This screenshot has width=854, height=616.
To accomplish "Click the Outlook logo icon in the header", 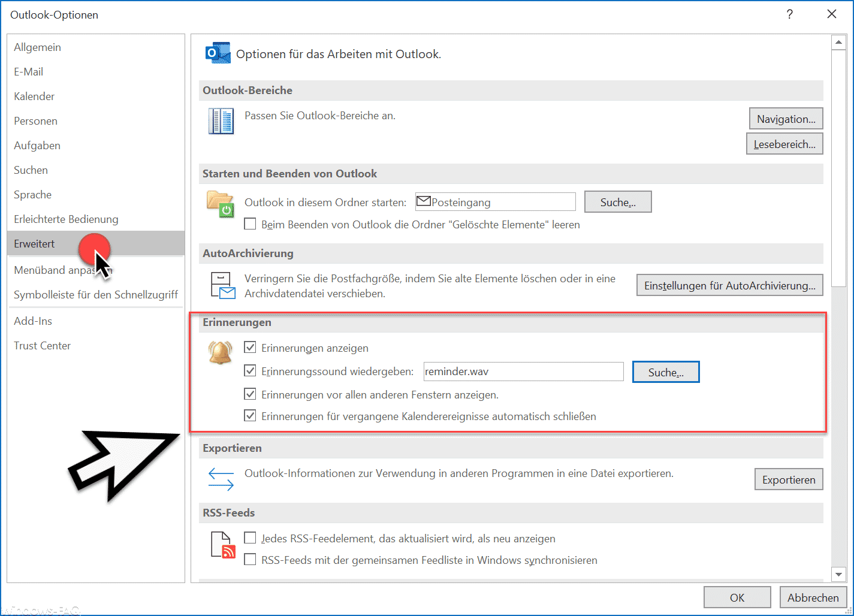I will pyautogui.click(x=218, y=53).
